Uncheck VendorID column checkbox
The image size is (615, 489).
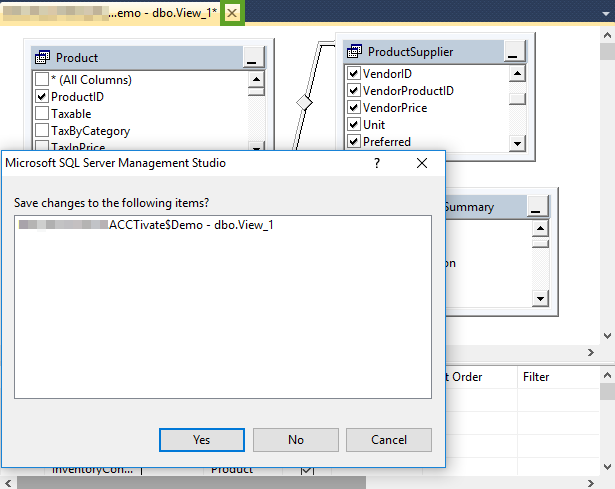(x=353, y=73)
